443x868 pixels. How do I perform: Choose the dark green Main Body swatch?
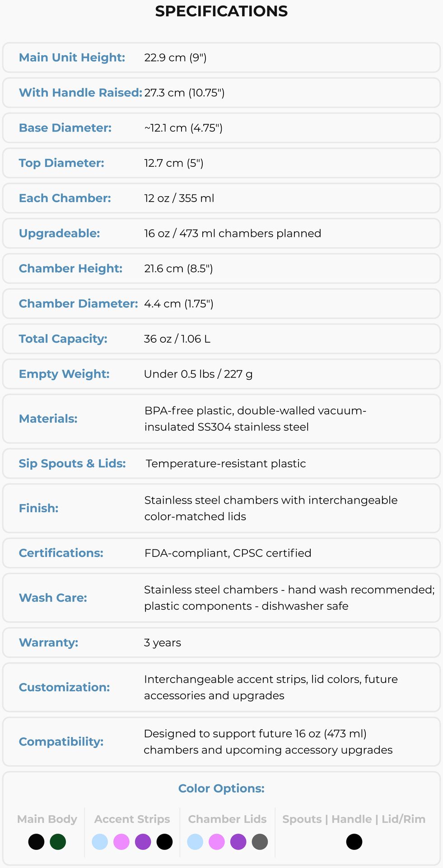point(58,842)
